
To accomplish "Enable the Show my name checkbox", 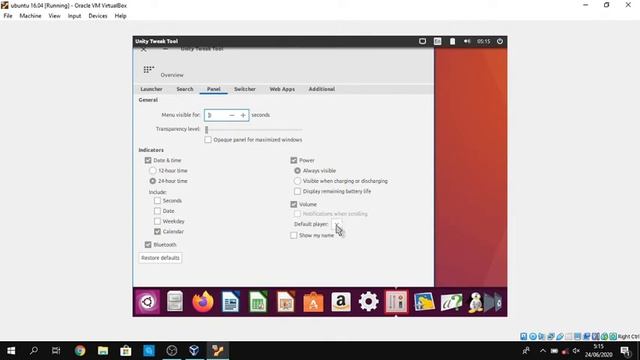I will 293,235.
